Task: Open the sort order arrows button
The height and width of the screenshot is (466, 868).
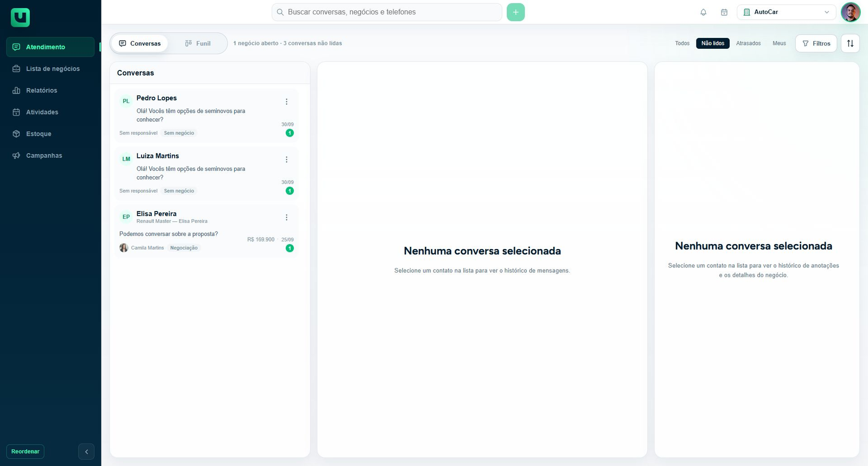Action: pos(850,43)
